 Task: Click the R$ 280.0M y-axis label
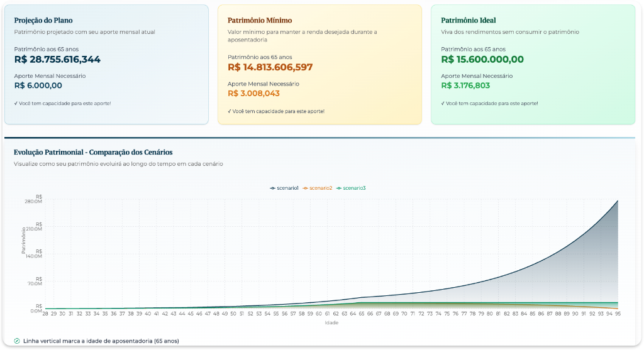(x=33, y=199)
